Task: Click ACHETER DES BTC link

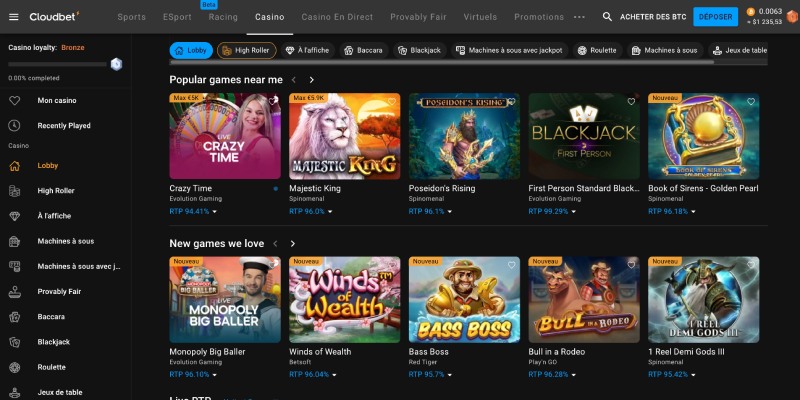Action: [653, 17]
